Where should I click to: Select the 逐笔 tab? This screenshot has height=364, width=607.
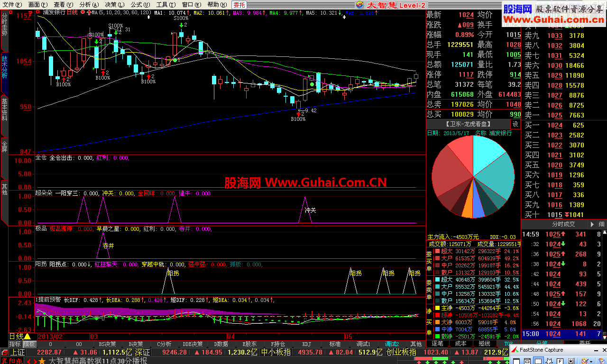437,343
